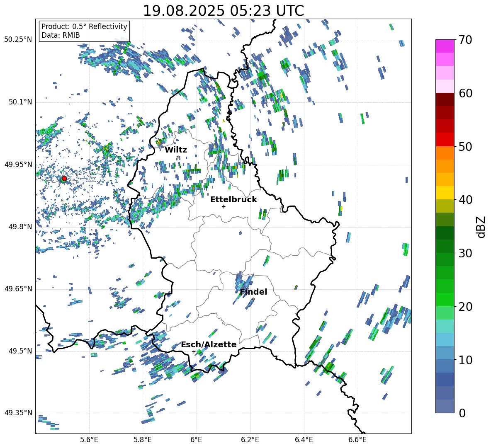The image size is (491, 448).
Task: Click the 40 value on the colorbar
Action: click(465, 200)
